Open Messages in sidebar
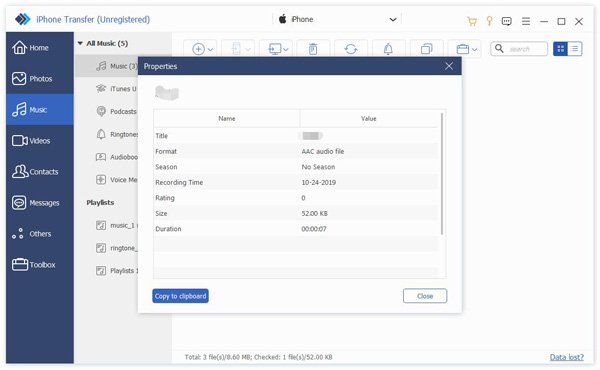Image resolution: width=600 pixels, height=370 pixels. point(39,203)
